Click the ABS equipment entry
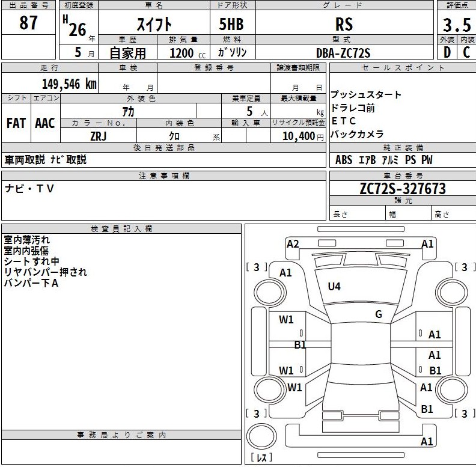The image size is (476, 467). pos(344,160)
